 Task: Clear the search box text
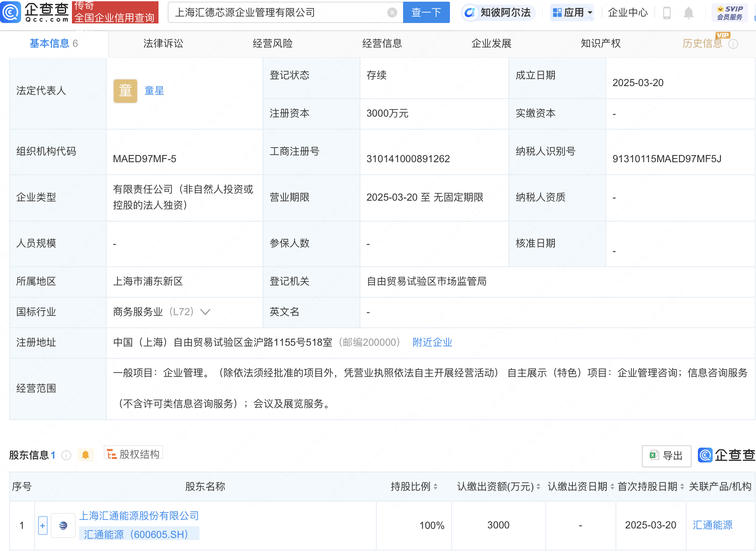[392, 13]
